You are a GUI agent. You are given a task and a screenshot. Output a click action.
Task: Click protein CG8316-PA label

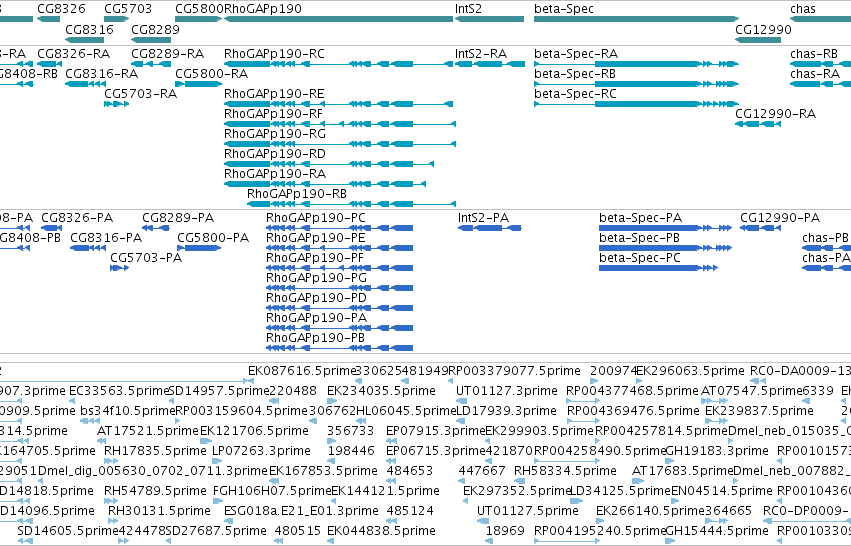pyautogui.click(x=106, y=238)
